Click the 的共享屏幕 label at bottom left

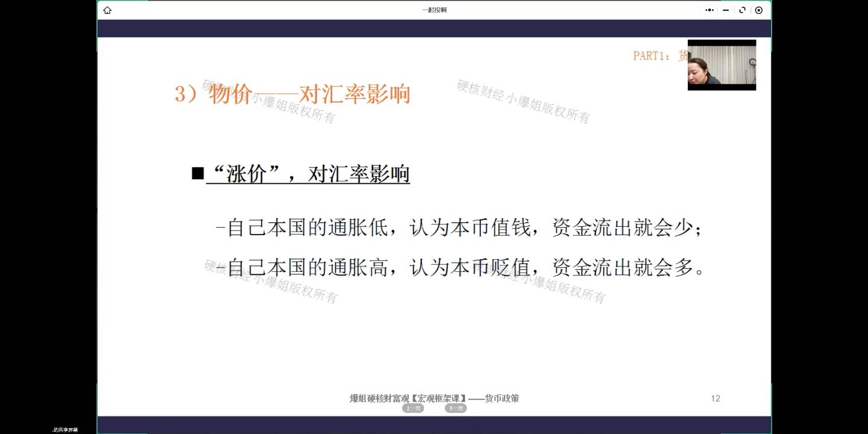pos(65,430)
